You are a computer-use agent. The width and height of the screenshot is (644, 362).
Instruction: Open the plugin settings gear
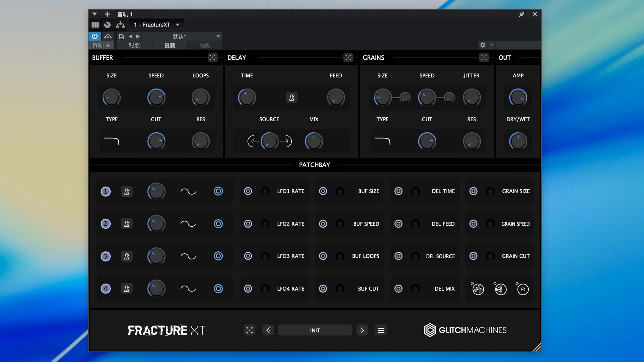[482, 45]
